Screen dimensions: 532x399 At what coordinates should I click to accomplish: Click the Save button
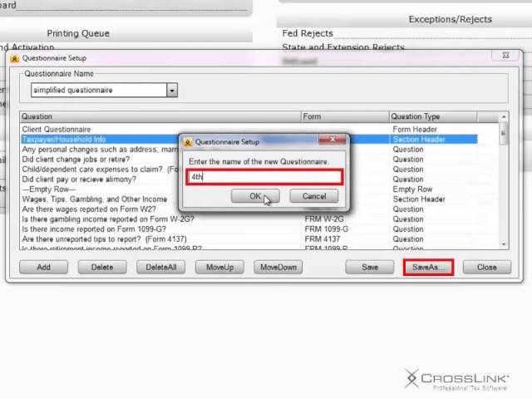(370, 268)
